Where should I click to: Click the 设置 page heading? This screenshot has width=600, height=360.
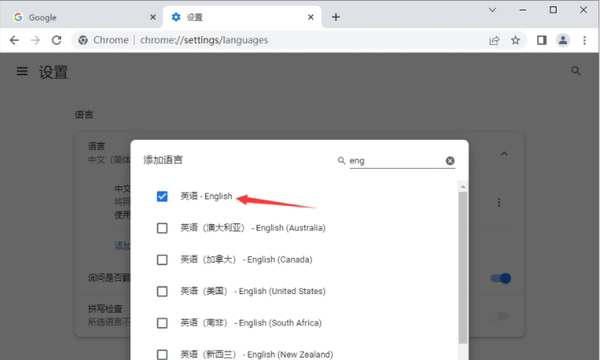pyautogui.click(x=53, y=72)
